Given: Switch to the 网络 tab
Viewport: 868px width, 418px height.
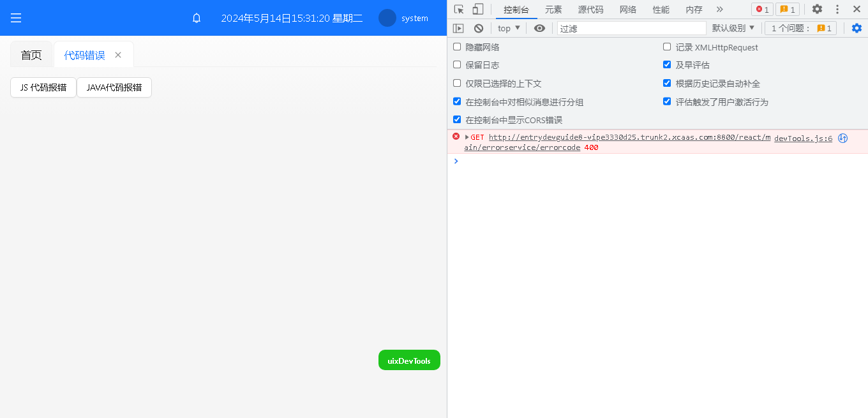Looking at the screenshot, I should click(628, 10).
